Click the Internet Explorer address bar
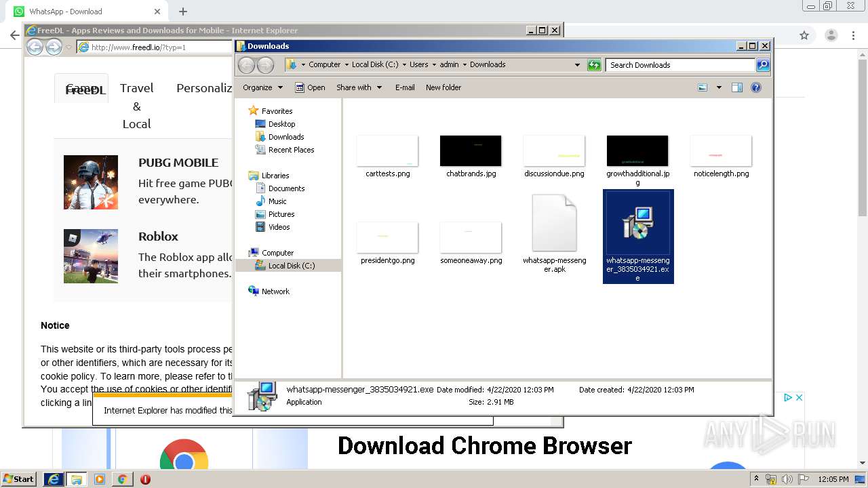The width and height of the screenshot is (868, 488). (x=155, y=47)
